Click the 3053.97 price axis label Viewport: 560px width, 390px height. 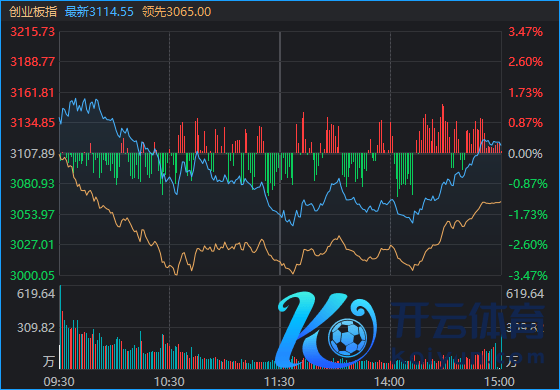[32, 215]
